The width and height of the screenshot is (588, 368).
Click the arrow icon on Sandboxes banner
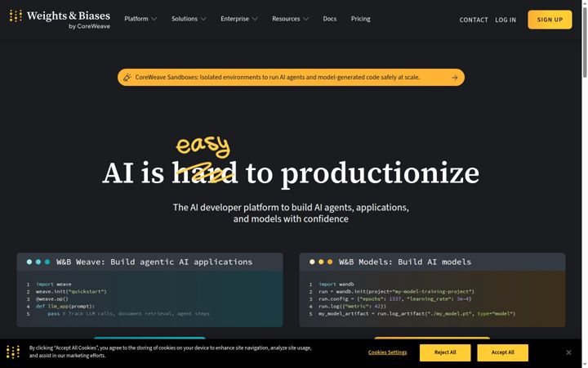[x=455, y=78]
